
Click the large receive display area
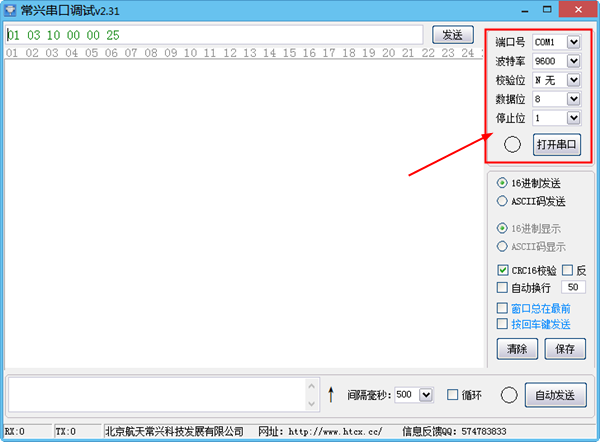[x=243, y=213]
